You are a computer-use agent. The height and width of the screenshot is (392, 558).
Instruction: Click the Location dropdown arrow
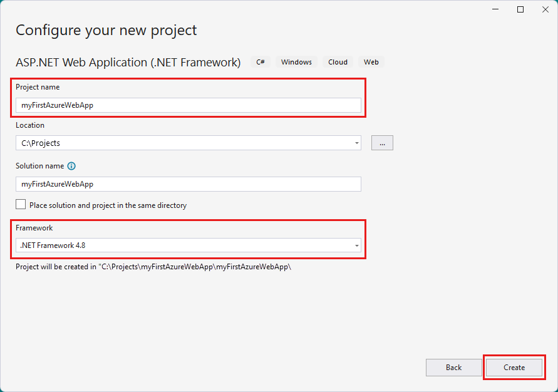pos(356,143)
